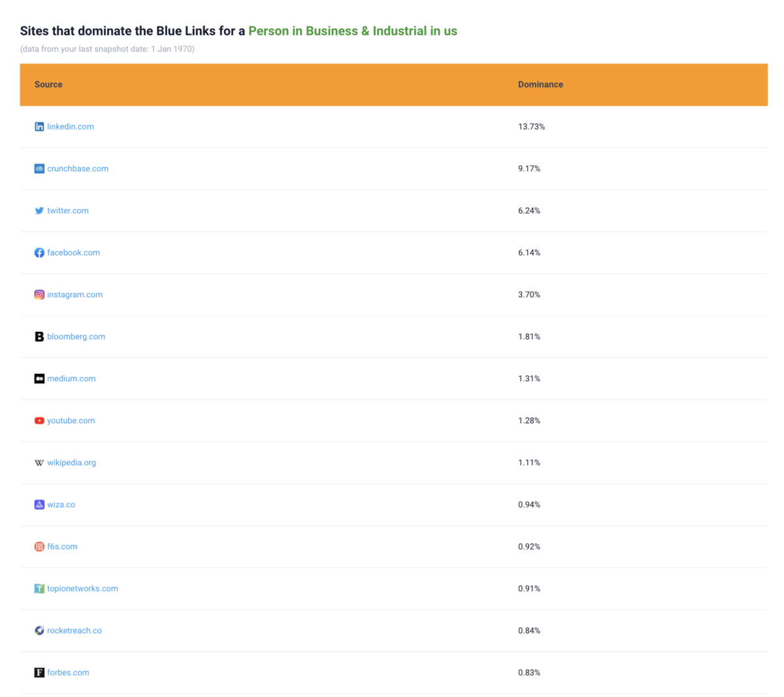784x697 pixels.
Task: Click the Dominance column header
Action: click(x=540, y=84)
